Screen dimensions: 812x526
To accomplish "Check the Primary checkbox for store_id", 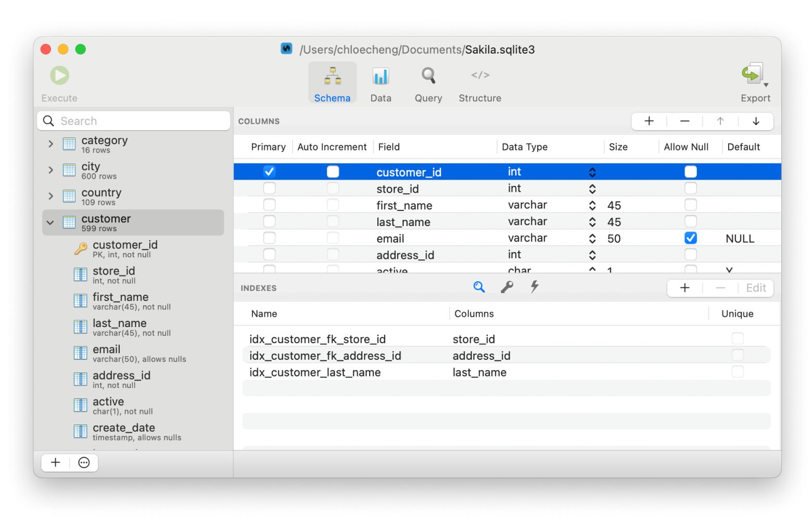I will 269,188.
